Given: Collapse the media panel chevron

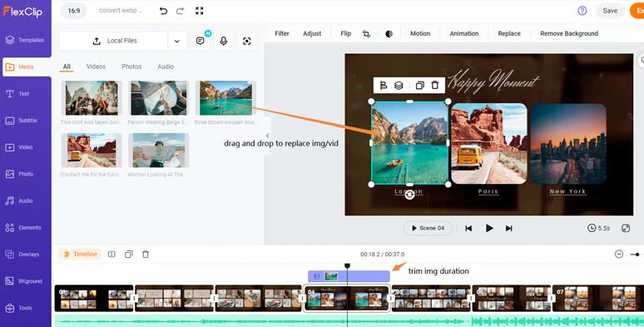Looking at the screenshot, I should [267, 136].
